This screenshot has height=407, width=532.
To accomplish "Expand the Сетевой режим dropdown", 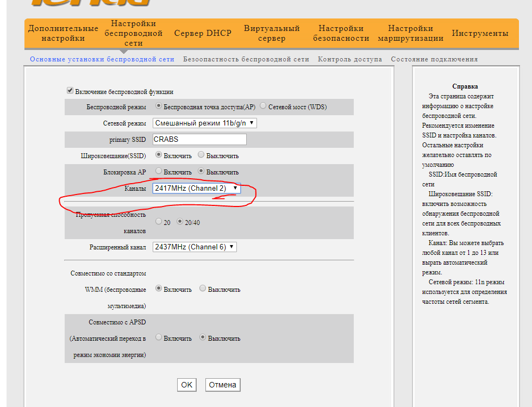I will [x=204, y=123].
